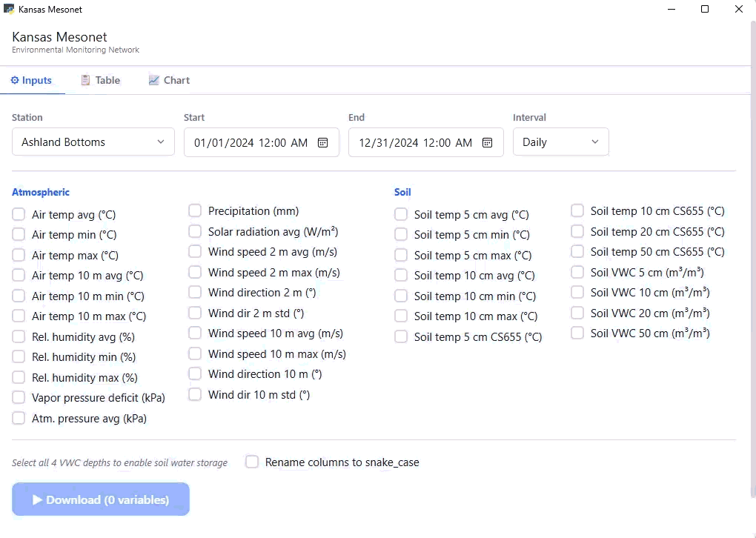Select Wind speed 10 m max (m/s)
756x538 pixels.
pyautogui.click(x=195, y=353)
